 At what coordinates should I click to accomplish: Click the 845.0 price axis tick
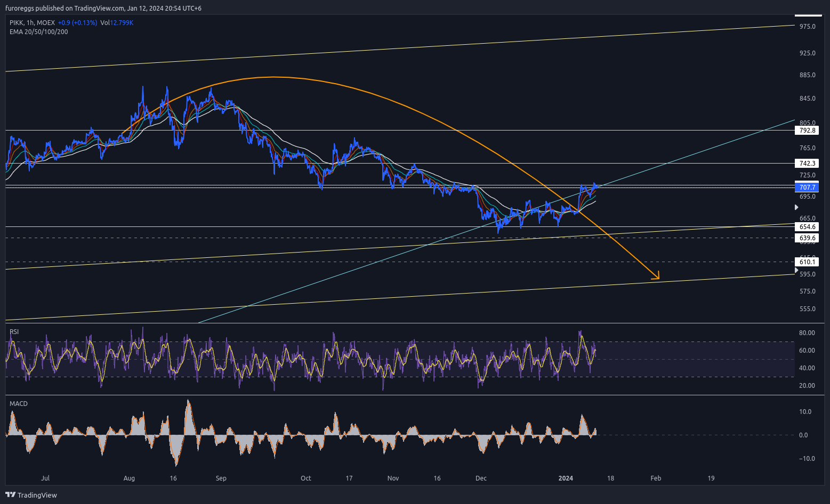pyautogui.click(x=808, y=99)
